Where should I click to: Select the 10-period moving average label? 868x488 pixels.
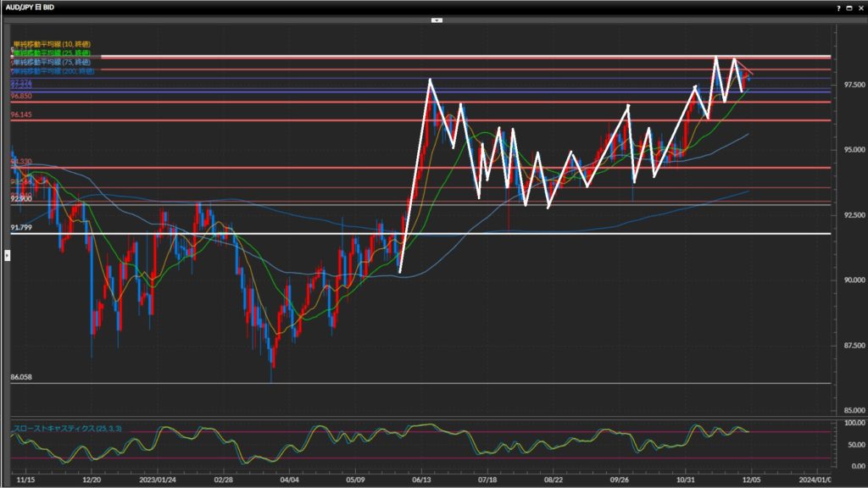53,44
